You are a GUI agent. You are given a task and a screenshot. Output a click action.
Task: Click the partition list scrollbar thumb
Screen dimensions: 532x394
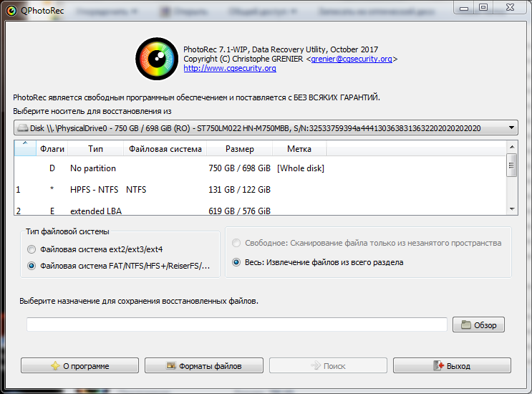tap(512, 165)
